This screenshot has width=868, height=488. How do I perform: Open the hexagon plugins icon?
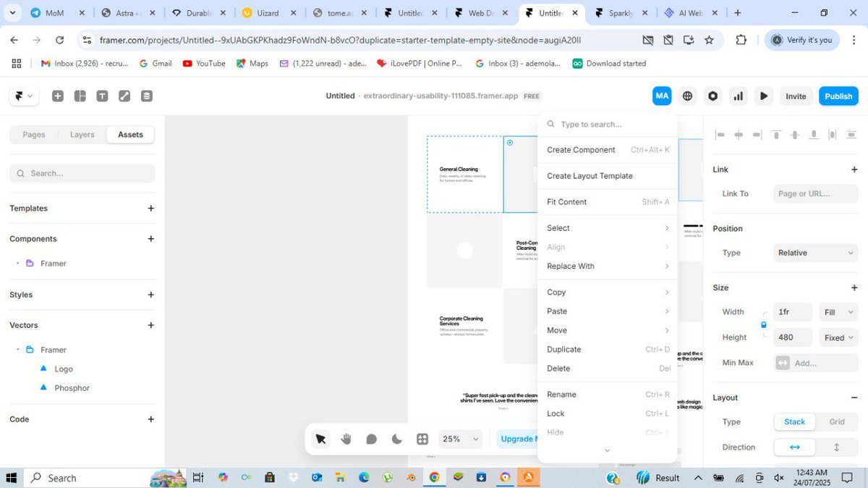click(713, 96)
